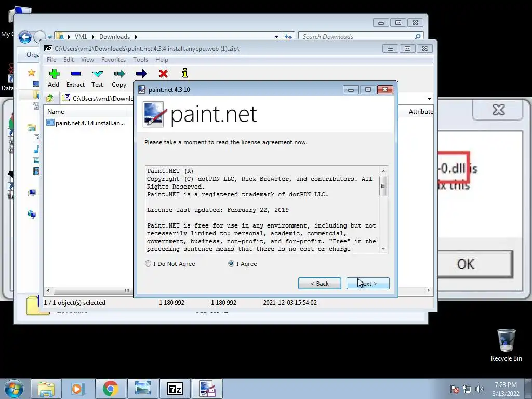Click the photo viewer taskbar icon
This screenshot has height=399, width=532.
(142, 389)
